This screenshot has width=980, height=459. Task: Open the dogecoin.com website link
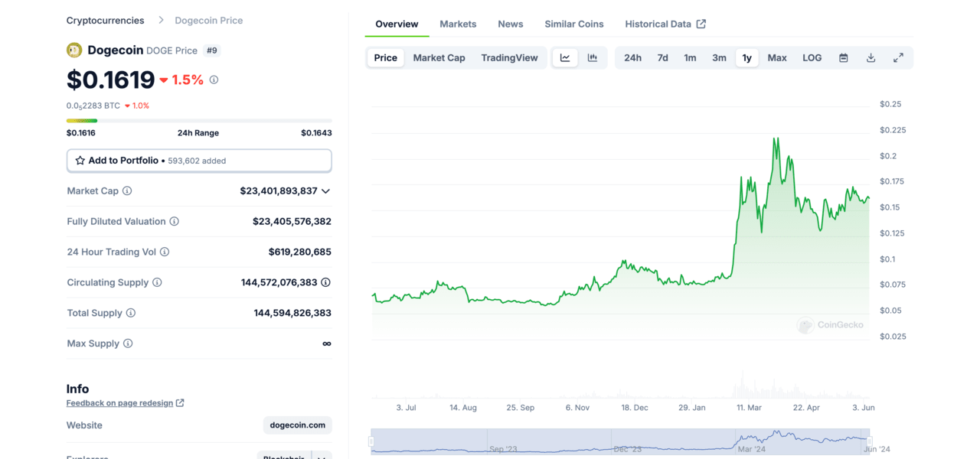click(x=297, y=425)
